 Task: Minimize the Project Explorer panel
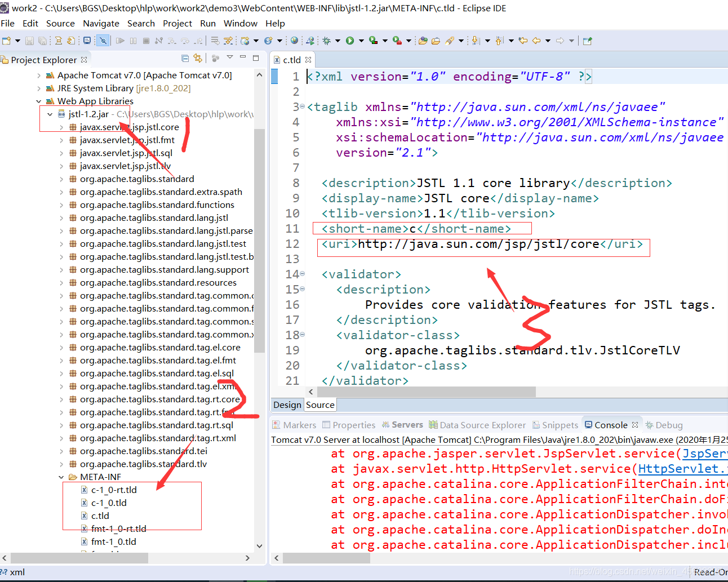point(243,57)
